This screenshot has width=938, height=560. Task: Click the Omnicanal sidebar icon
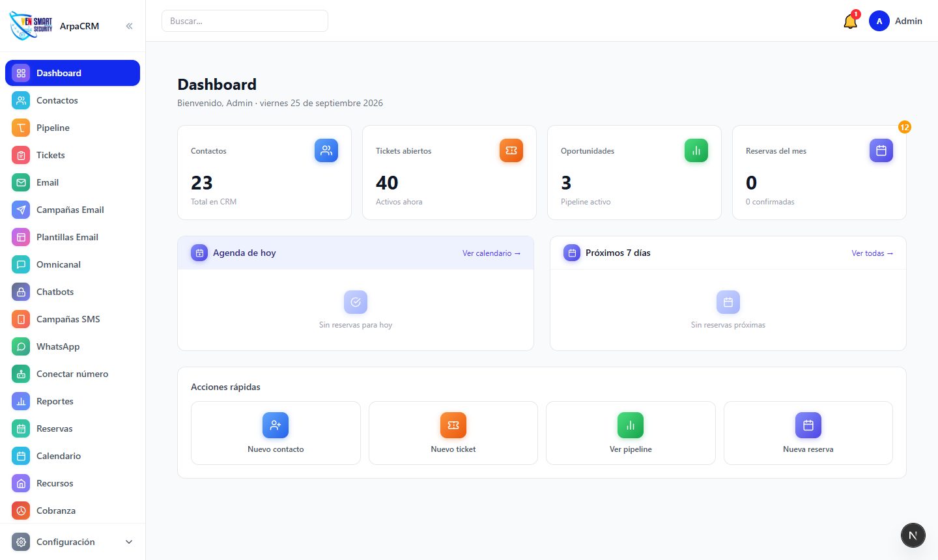coord(21,264)
